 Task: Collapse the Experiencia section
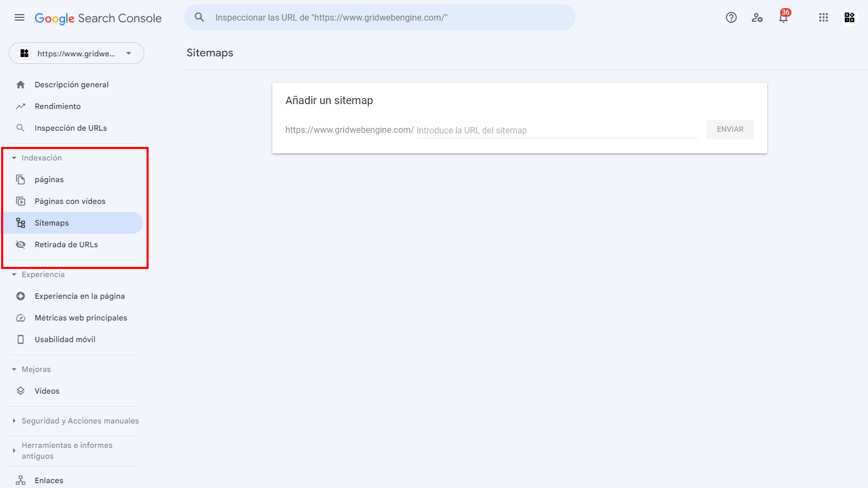[38, 274]
